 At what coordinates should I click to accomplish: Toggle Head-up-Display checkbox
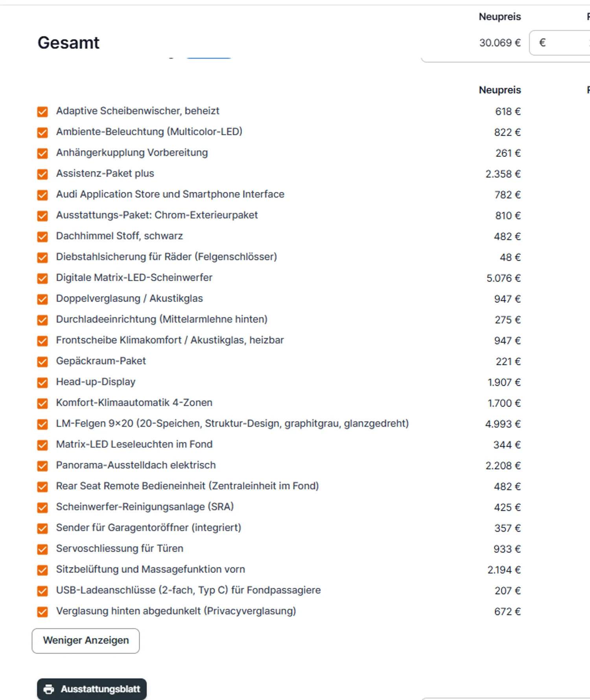coord(42,383)
